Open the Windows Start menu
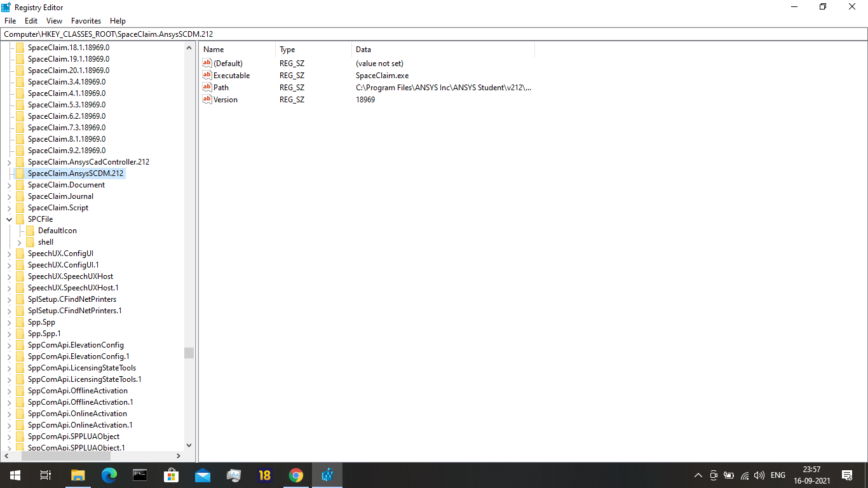Image resolution: width=868 pixels, height=488 pixels. [15, 475]
